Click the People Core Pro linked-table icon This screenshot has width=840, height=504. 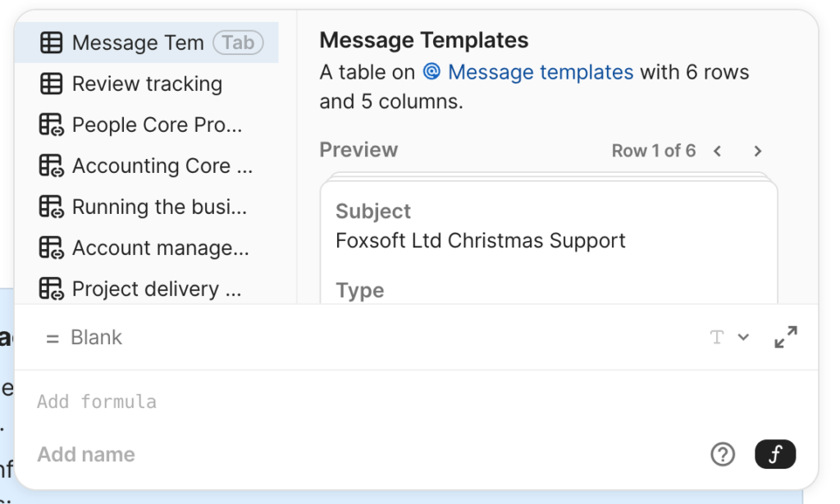coord(51,125)
